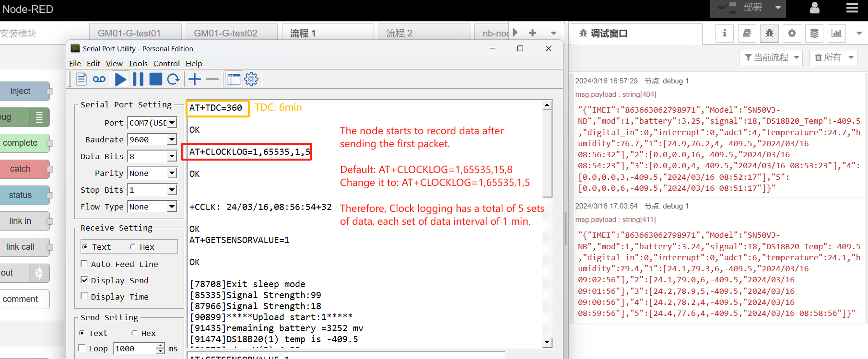868x359 pixels.
Task: Click the minus (remove) toolbar icon
Action: point(212,79)
